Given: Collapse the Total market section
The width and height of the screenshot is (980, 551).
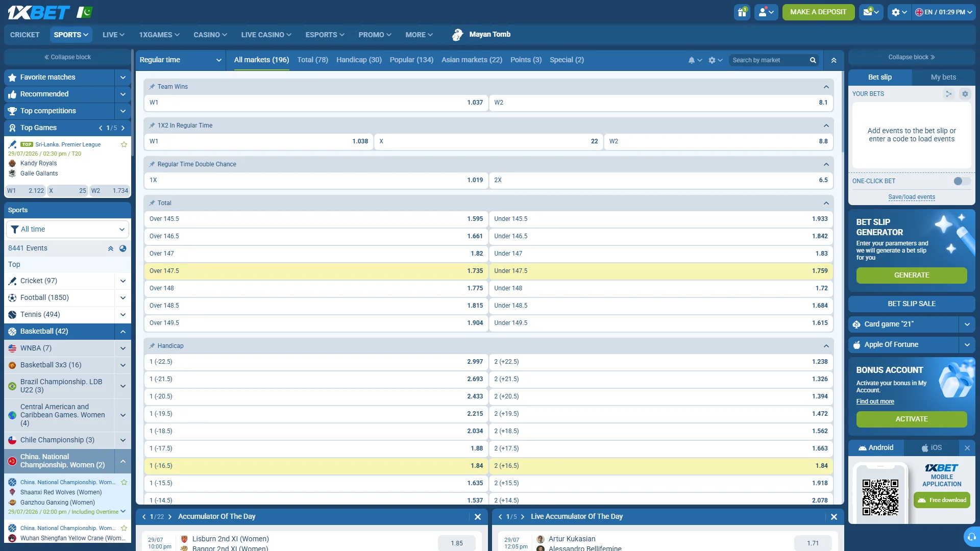Looking at the screenshot, I should coord(826,203).
